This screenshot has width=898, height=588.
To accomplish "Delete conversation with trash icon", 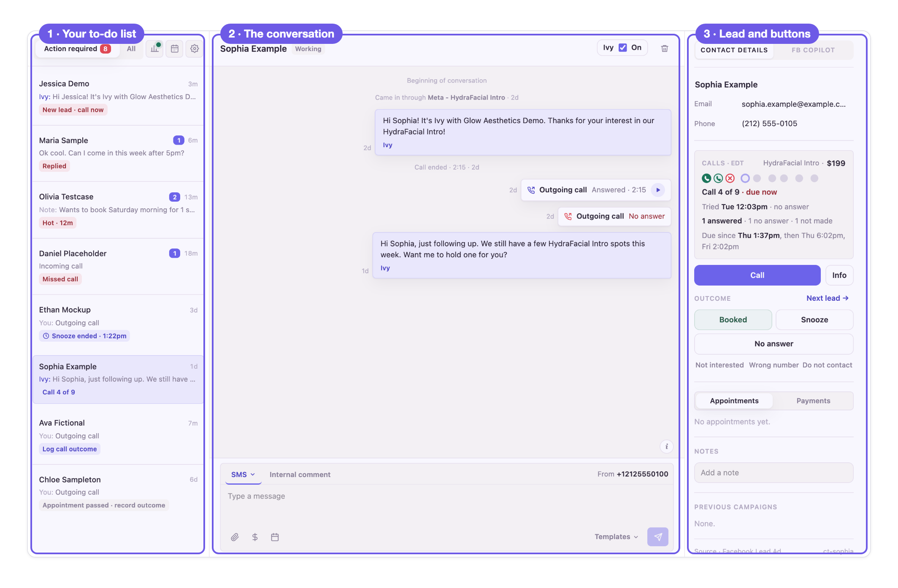I will [665, 49].
